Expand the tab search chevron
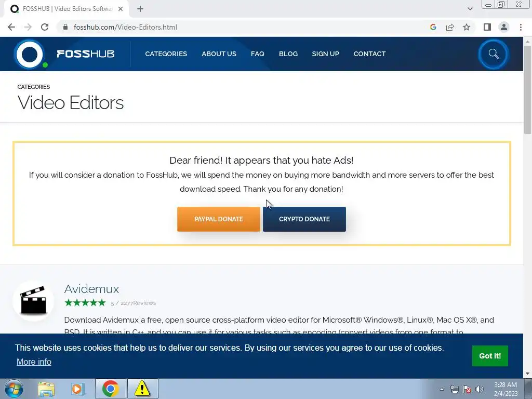This screenshot has width=532, height=399. pos(470,9)
